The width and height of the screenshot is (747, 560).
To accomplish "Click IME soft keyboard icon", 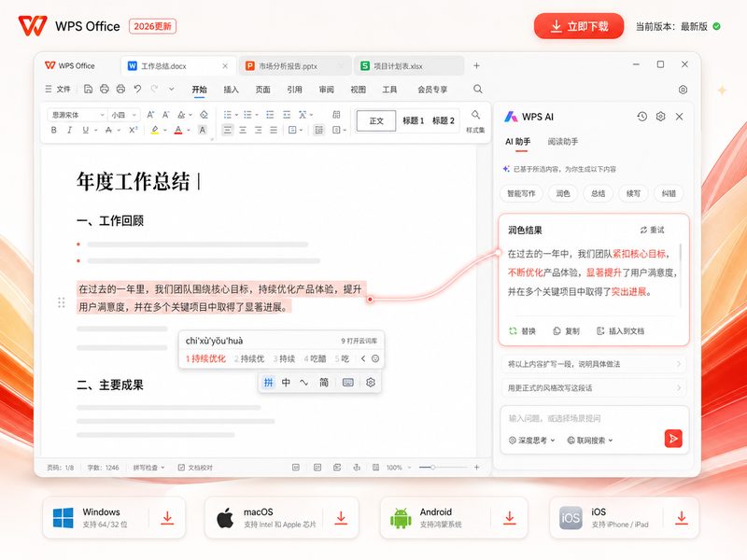I will (348, 383).
